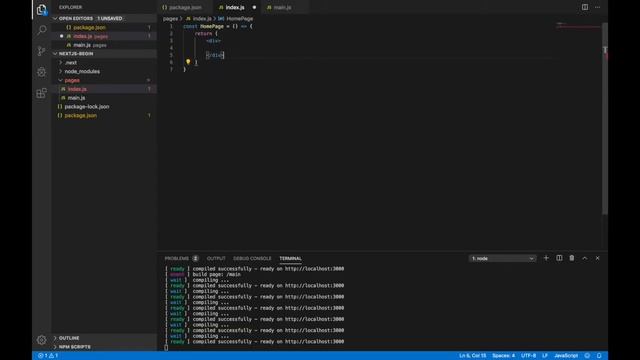The image size is (640, 360).
Task: Click the unsaved dot on index.js tab
Action: tap(254, 7)
